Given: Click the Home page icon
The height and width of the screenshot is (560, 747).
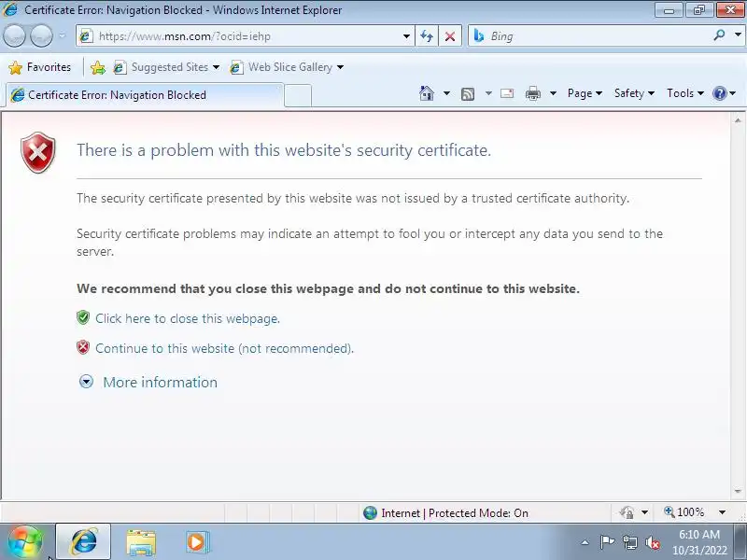Looking at the screenshot, I should pyautogui.click(x=427, y=93).
